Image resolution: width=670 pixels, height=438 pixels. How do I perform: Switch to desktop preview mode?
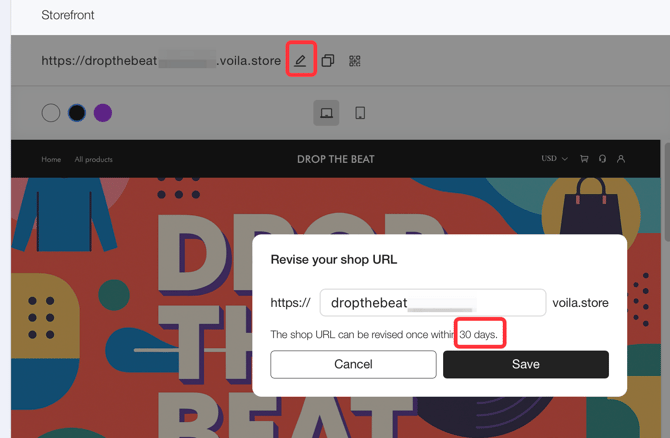326,113
